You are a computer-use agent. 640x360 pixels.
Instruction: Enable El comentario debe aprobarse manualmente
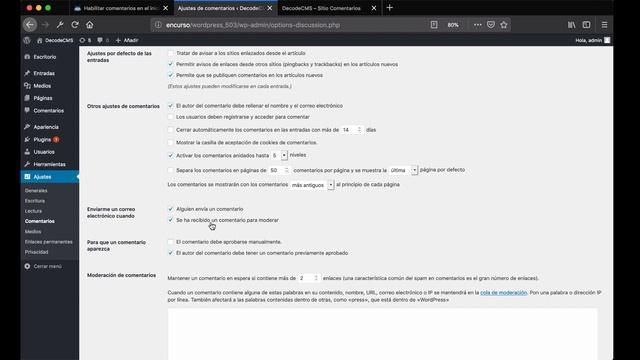coord(171,242)
